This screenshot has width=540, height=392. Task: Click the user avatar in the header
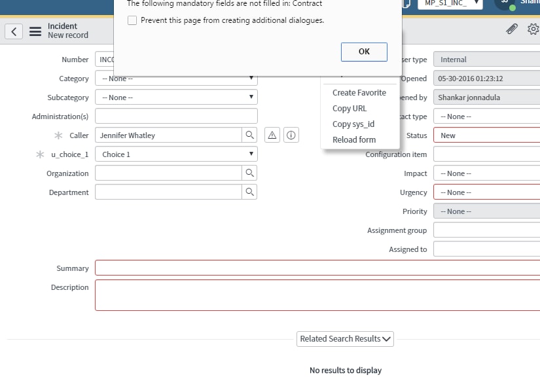pos(505,3)
